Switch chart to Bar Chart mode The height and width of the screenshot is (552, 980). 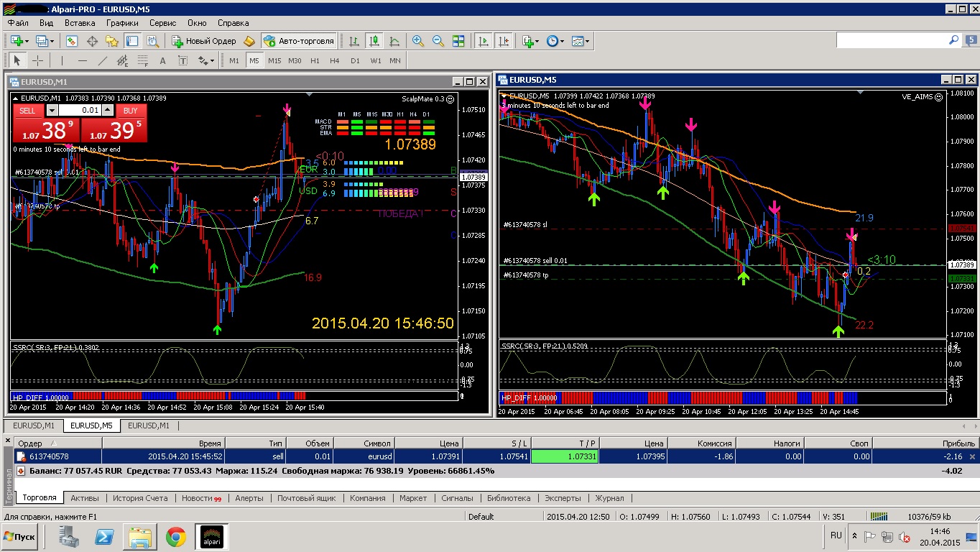tap(354, 41)
